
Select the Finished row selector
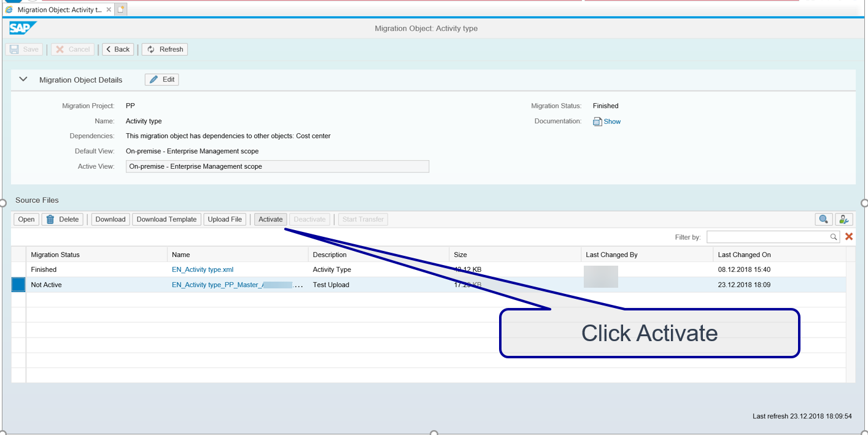pos(18,269)
